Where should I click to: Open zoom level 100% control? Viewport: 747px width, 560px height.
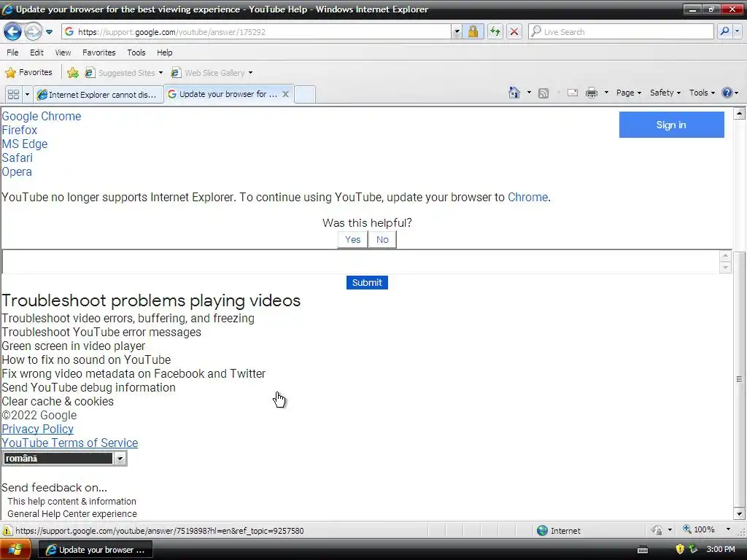pos(706,529)
